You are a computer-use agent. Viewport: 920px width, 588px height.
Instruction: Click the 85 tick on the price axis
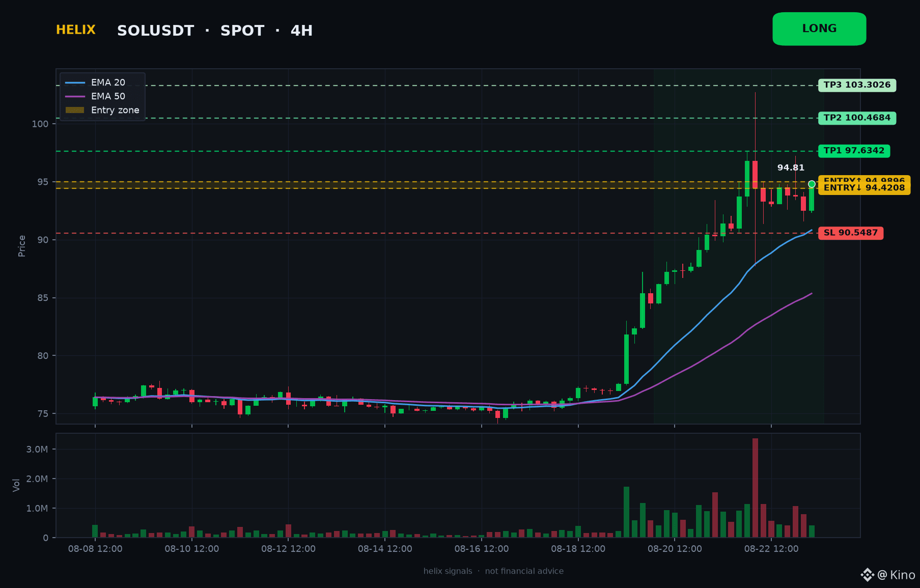43,298
